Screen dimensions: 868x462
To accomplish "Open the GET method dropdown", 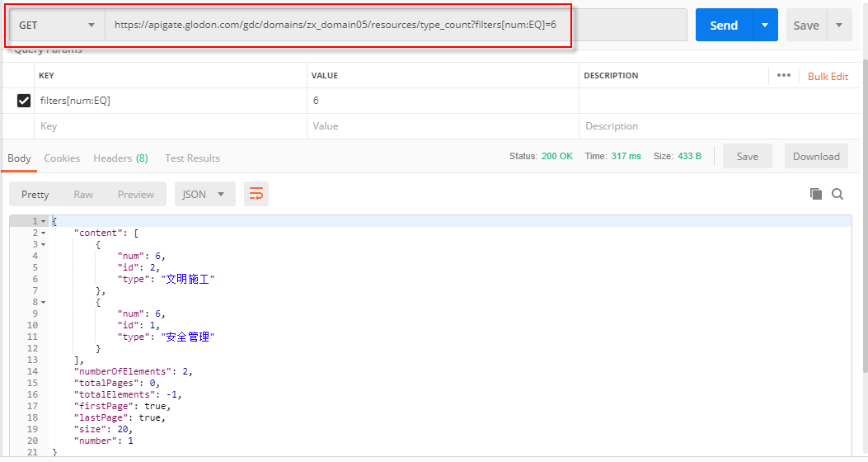I will pyautogui.click(x=57, y=26).
